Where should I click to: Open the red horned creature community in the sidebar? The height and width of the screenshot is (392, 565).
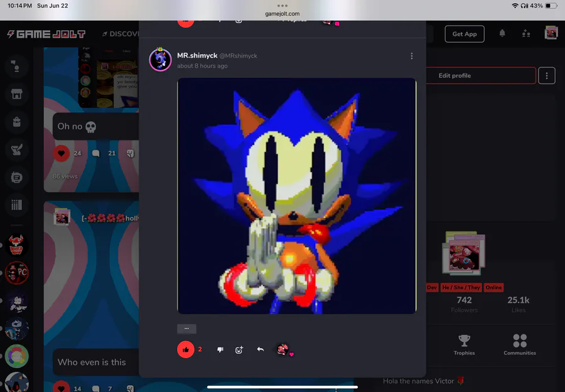coord(16,245)
